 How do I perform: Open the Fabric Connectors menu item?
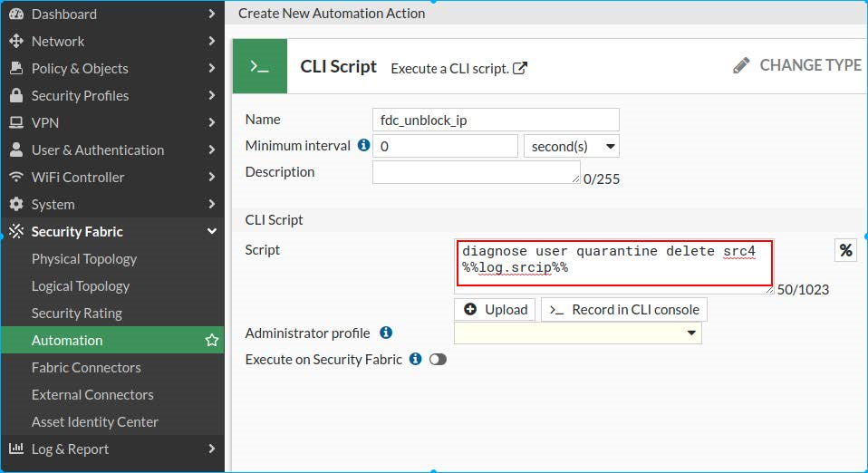coord(86,367)
